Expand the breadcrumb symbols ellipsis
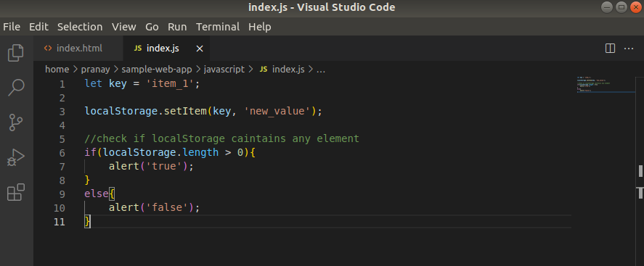Viewport: 644px width, 266px height. (321, 70)
